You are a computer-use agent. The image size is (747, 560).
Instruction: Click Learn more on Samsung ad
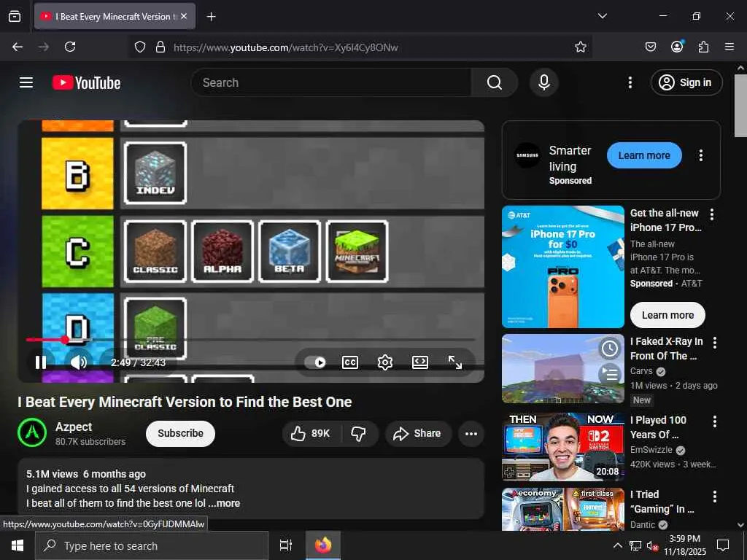644,155
